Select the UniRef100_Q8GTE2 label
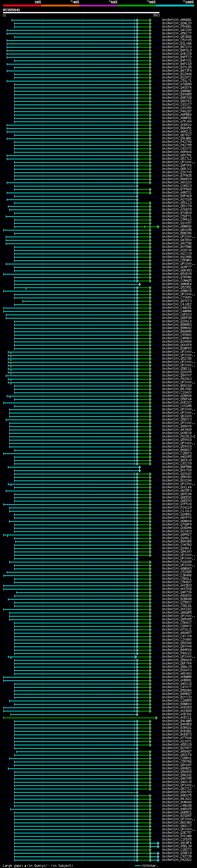197x868 pixels. click(x=177, y=101)
